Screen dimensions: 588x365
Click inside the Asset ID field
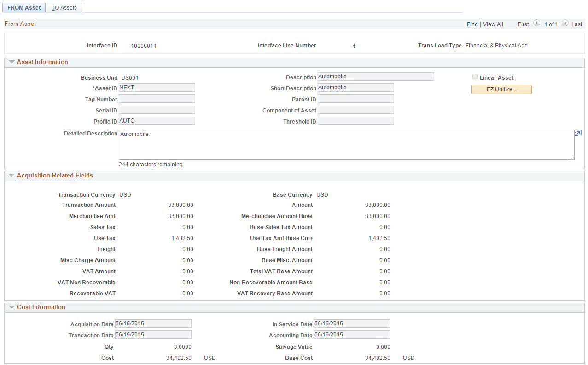157,87
